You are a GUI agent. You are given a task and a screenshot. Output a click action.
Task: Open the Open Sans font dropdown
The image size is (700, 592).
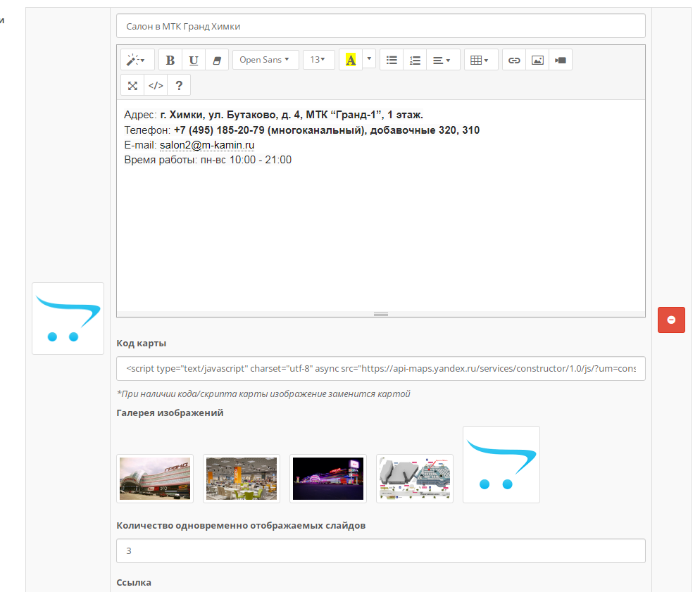pos(265,61)
